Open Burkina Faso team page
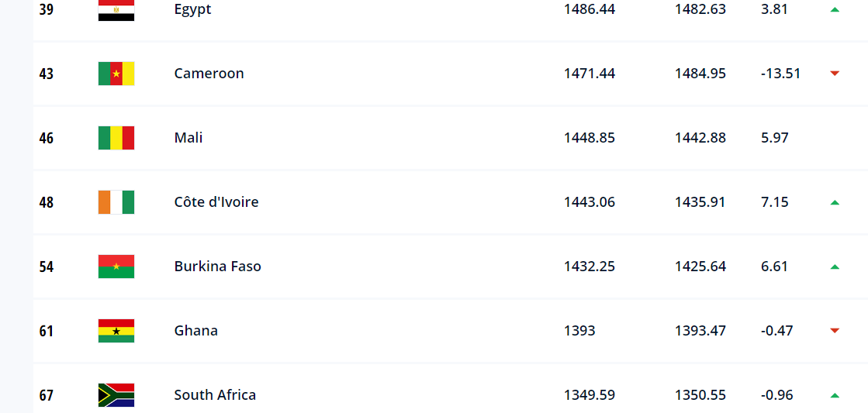This screenshot has height=413, width=868. (x=217, y=267)
